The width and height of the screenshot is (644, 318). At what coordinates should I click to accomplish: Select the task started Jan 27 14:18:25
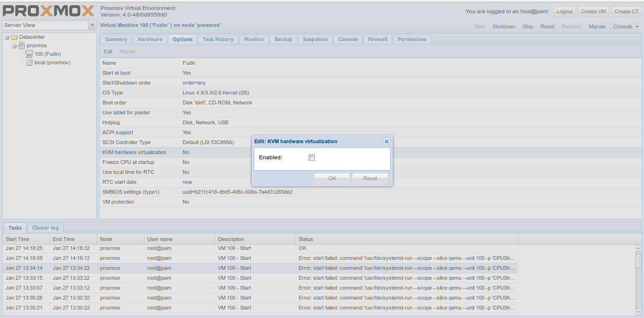click(260, 248)
